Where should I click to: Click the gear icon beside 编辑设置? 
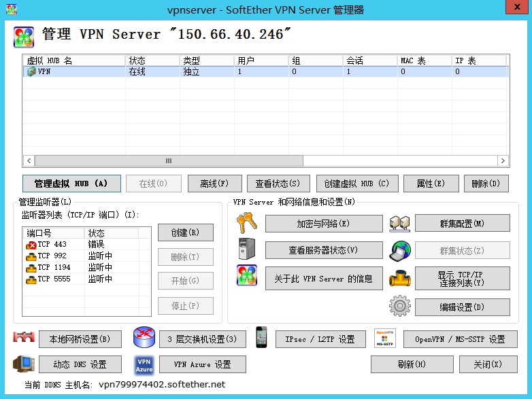pos(399,306)
